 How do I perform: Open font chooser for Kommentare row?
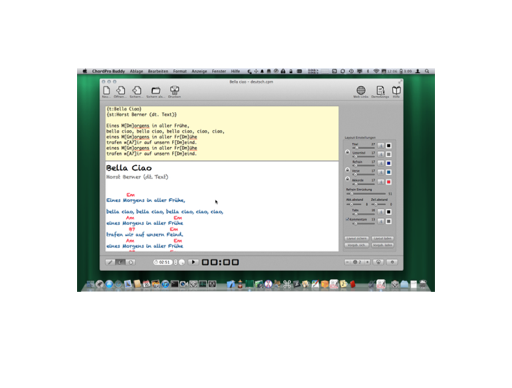point(381,221)
